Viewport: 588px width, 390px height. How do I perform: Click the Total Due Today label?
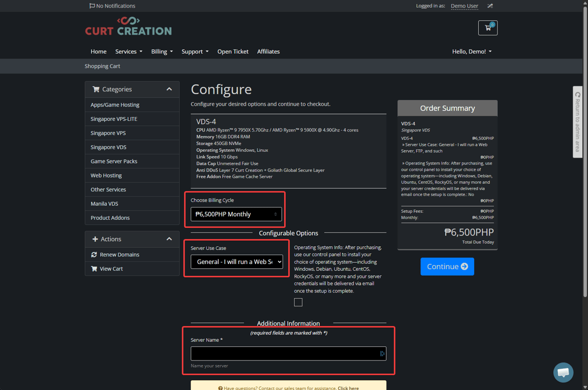[x=478, y=242]
